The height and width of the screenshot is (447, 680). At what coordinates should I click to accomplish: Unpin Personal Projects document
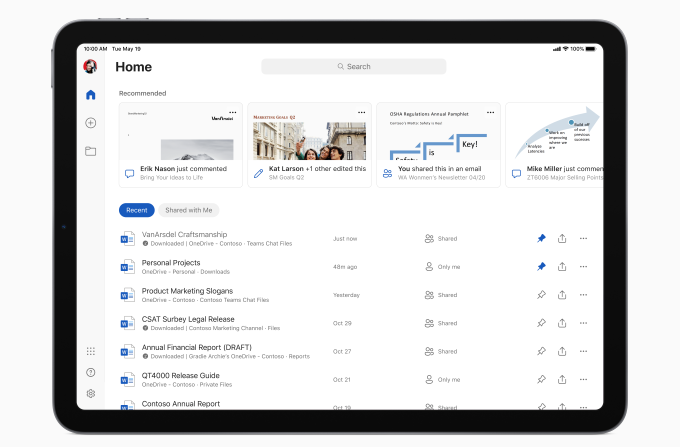click(541, 266)
